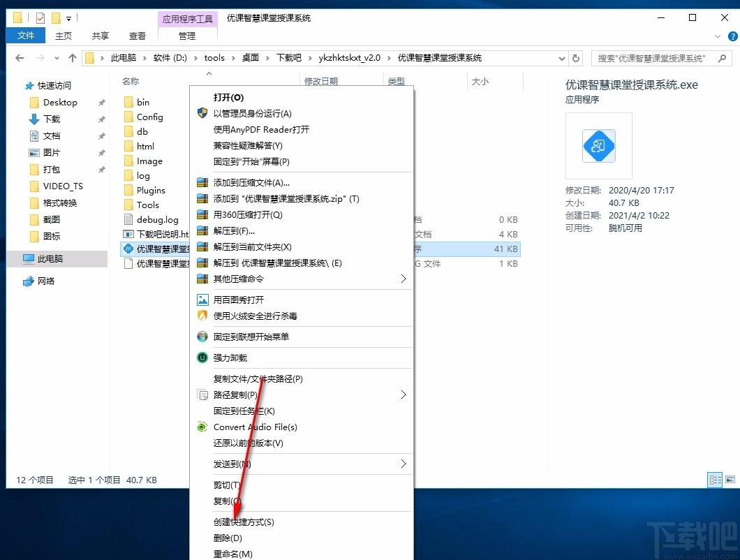
Task: Open the 管理 ribbon tab
Action: click(x=187, y=36)
